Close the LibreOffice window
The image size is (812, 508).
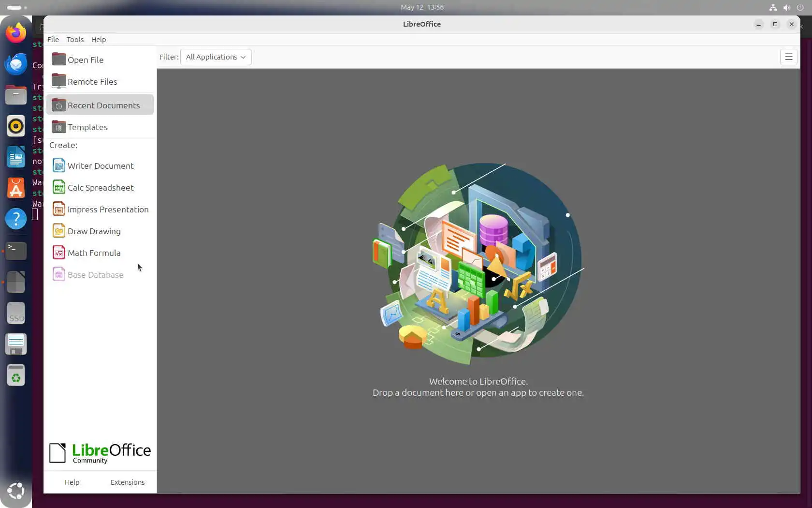click(x=792, y=24)
